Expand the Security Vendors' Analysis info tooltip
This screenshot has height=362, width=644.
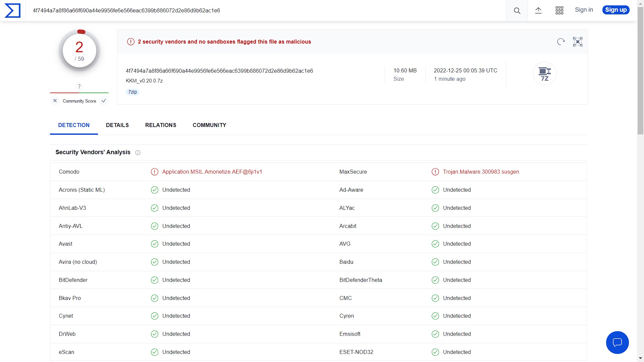[x=138, y=153]
